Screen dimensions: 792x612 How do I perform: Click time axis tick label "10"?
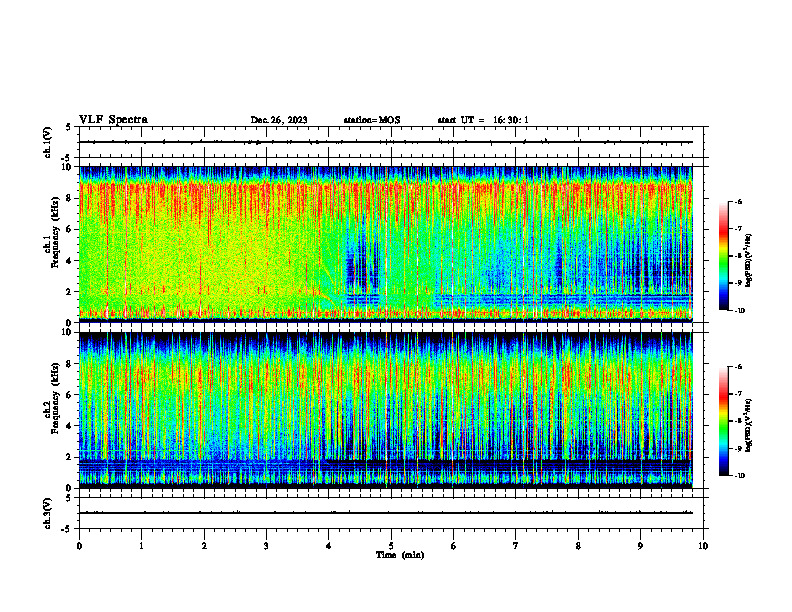(x=703, y=546)
